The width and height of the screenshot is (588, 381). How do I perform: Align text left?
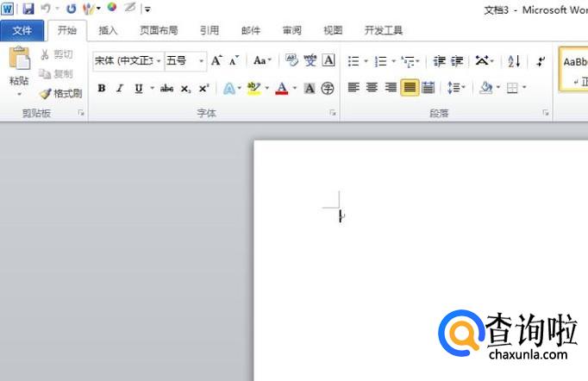click(353, 88)
